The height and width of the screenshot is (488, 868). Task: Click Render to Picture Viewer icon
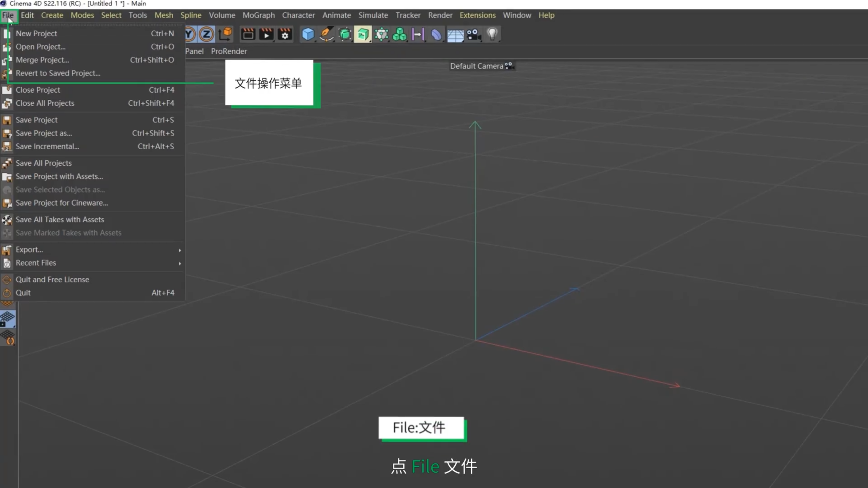click(x=267, y=34)
